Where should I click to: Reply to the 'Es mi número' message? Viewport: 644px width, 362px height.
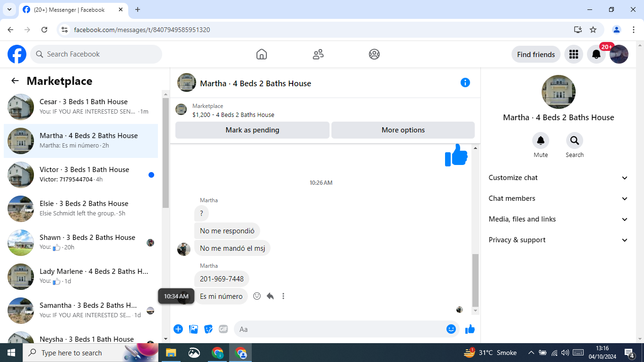[x=270, y=296]
